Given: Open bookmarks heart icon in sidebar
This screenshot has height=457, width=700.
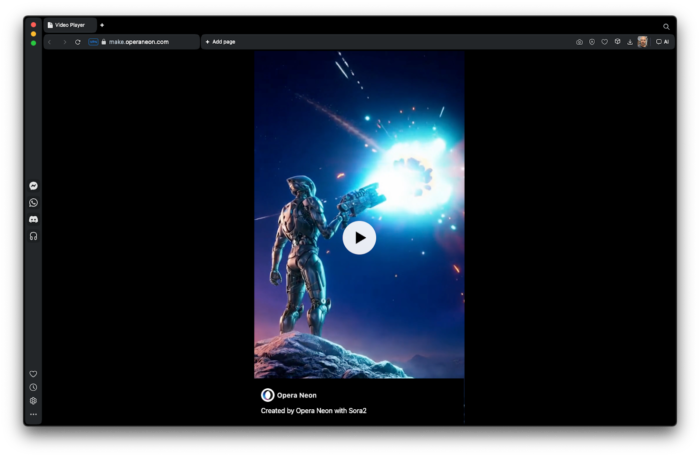Looking at the screenshot, I should (x=33, y=374).
